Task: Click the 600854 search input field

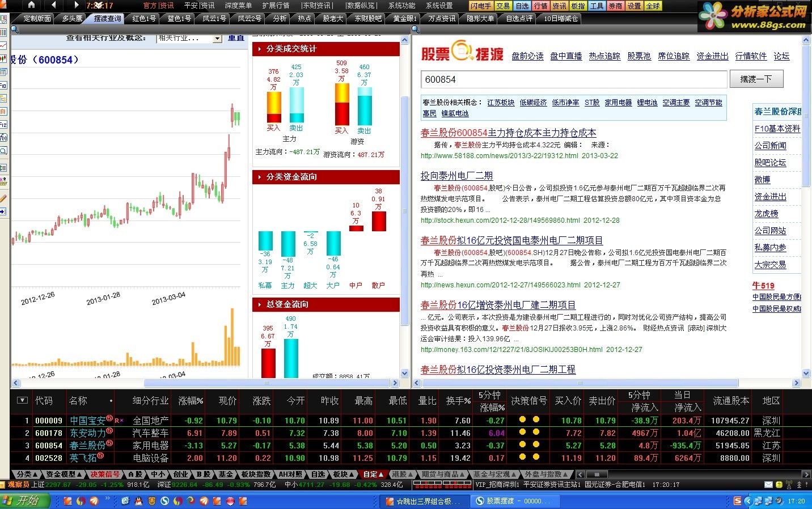Action: click(574, 79)
